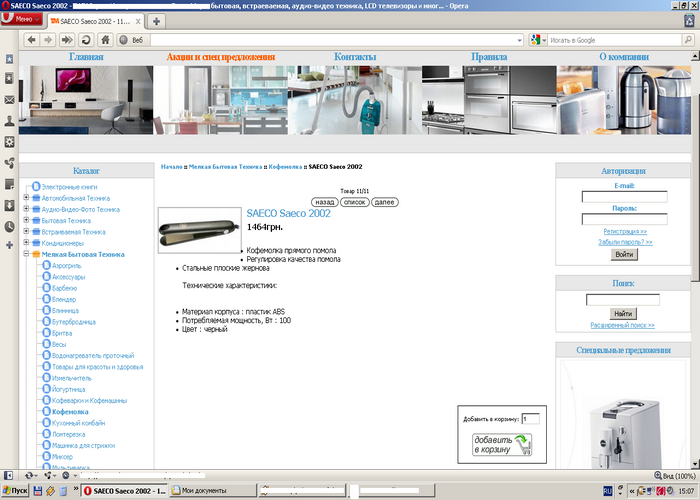Expand the Встраиваемая Техника tree node

(x=26, y=231)
